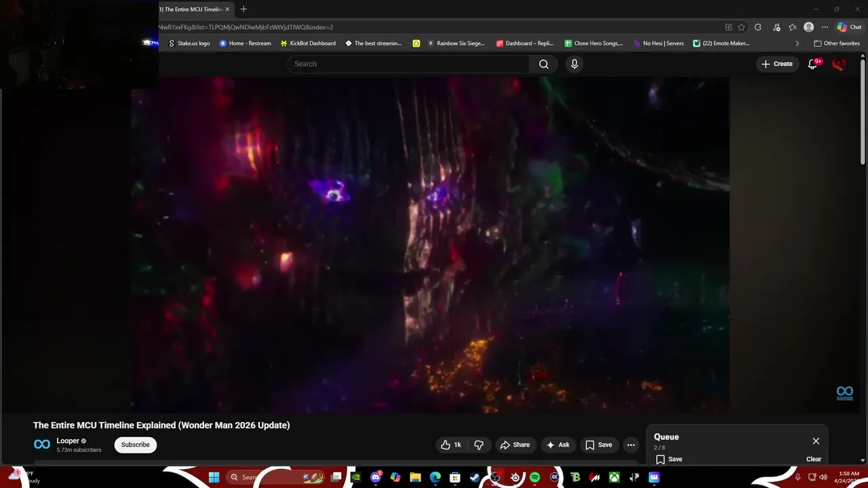Open Steam from taskbar
This screenshot has width=868, height=488.
click(x=475, y=477)
